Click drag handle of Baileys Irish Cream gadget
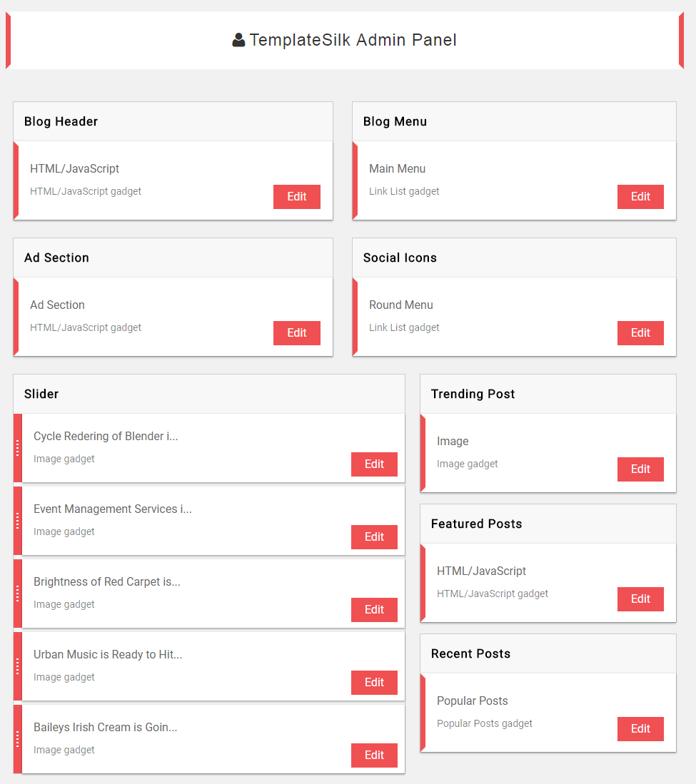Viewport: 696px width, 784px height. [x=18, y=739]
